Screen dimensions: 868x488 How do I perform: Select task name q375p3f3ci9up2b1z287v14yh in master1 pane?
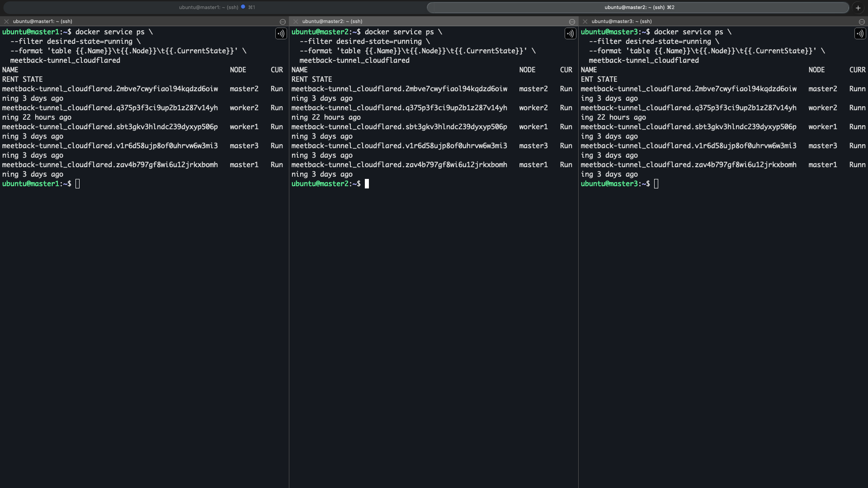(x=110, y=108)
